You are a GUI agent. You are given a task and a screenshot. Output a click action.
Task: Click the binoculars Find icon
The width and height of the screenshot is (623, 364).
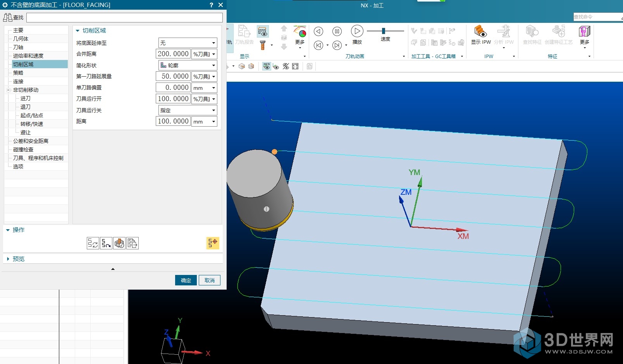(8, 17)
